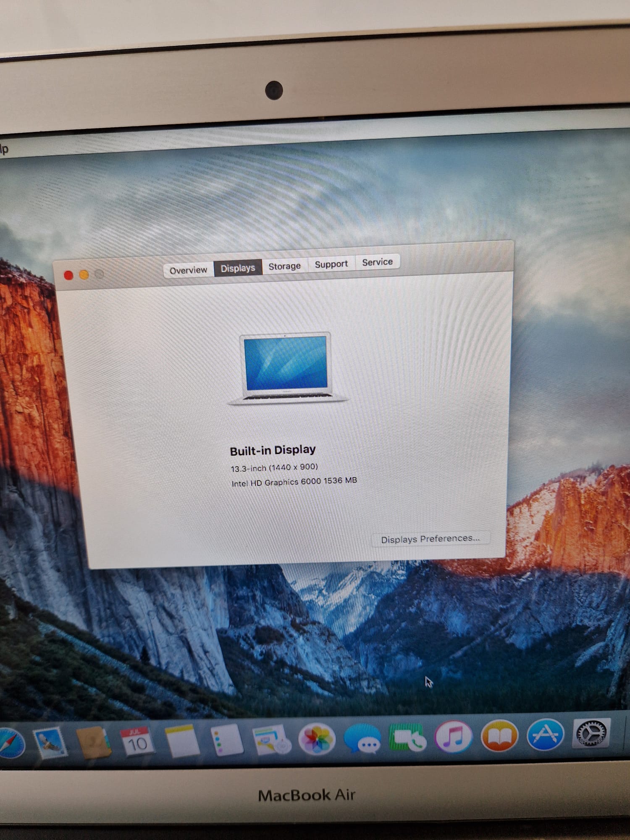Image resolution: width=630 pixels, height=840 pixels.
Task: Click the MacBook Air display image
Action: pyautogui.click(x=287, y=368)
